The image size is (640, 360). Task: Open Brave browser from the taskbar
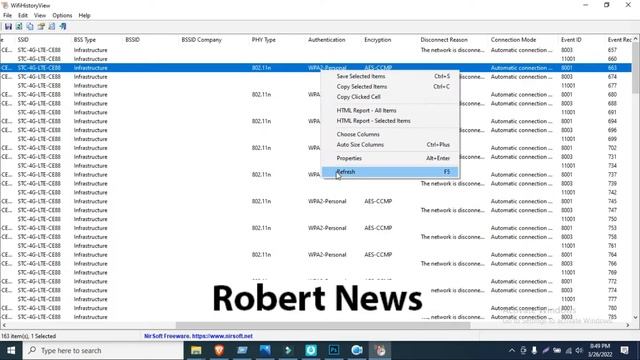219,350
